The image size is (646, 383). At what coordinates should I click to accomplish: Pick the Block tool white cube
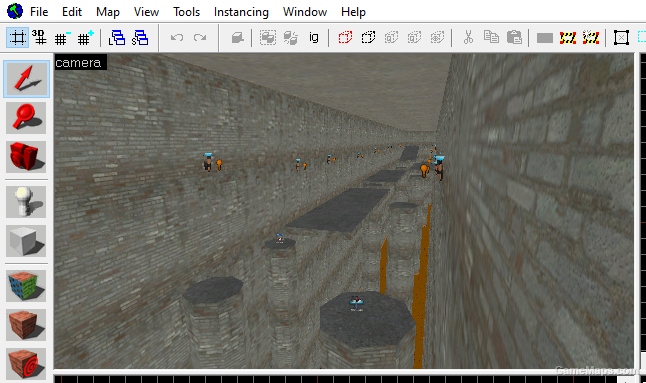click(x=26, y=241)
